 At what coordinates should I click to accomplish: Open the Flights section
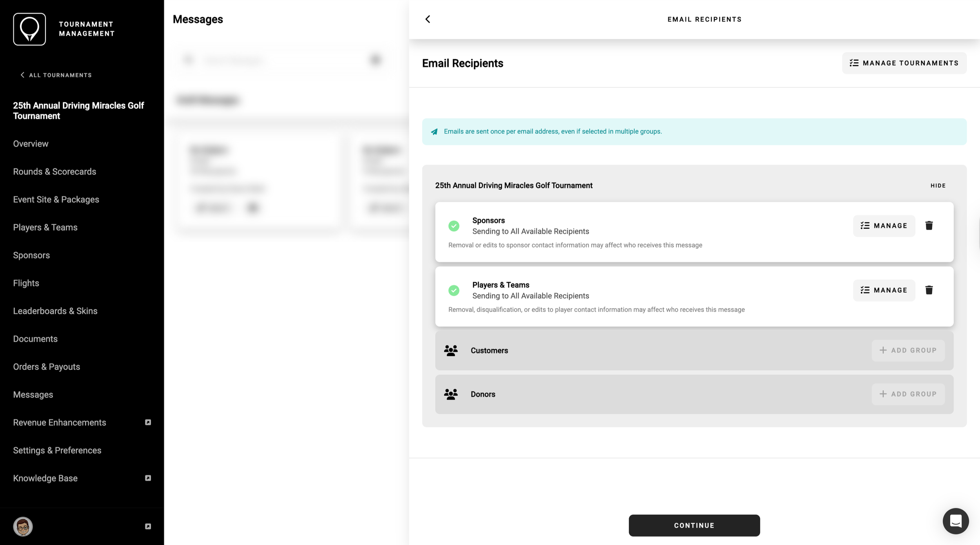coord(26,283)
